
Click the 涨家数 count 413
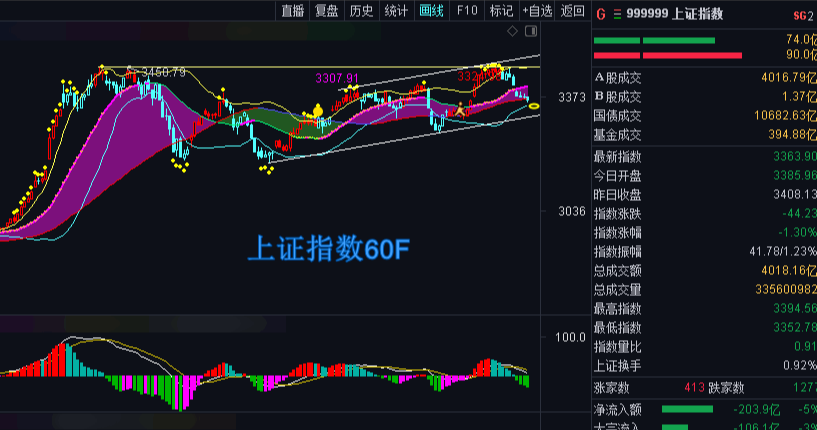(694, 388)
